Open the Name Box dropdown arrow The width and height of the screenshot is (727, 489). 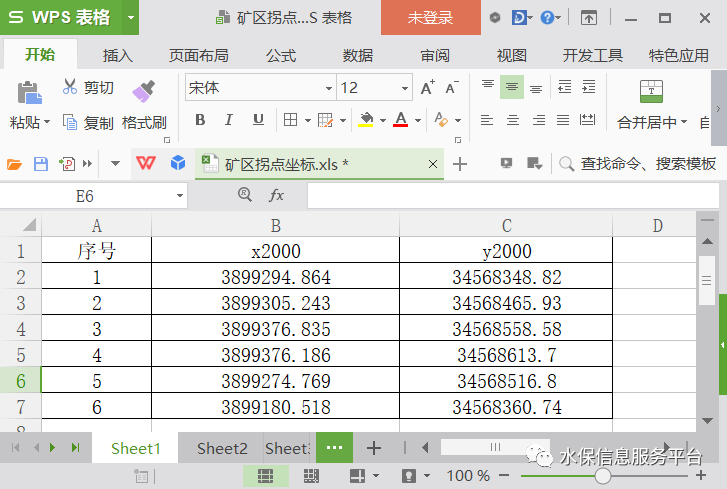(180, 196)
